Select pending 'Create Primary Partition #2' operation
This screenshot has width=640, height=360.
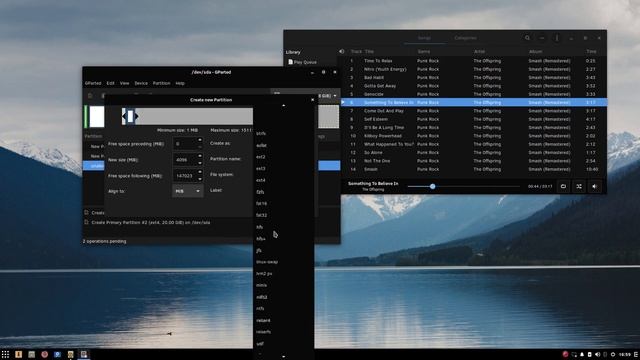click(151, 222)
